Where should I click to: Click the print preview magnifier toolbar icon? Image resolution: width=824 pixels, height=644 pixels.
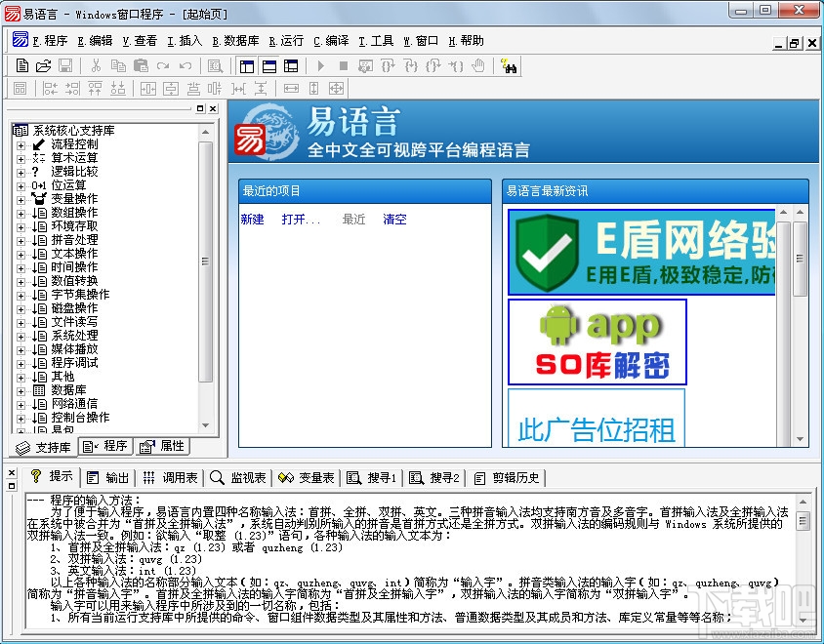pyautogui.click(x=215, y=66)
